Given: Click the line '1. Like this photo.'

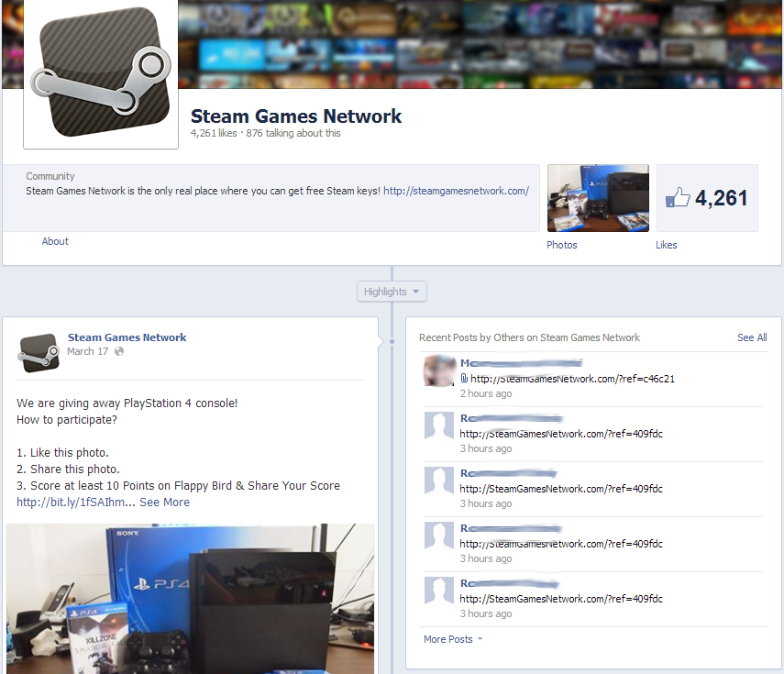Looking at the screenshot, I should [x=62, y=452].
